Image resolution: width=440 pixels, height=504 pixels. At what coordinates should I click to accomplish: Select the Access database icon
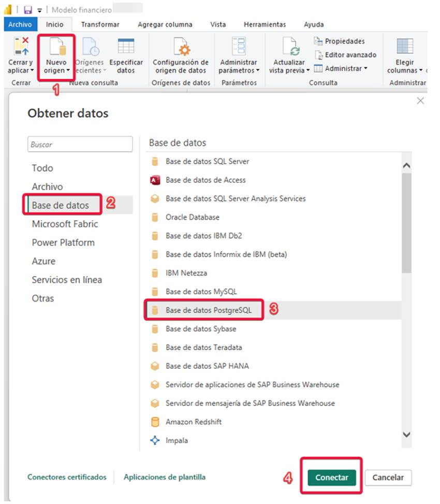pos(155,180)
